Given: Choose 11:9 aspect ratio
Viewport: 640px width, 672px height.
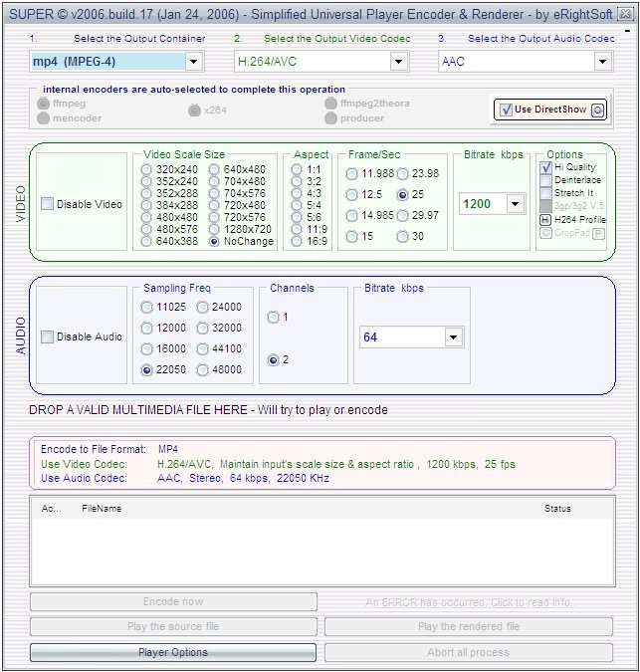Looking at the screenshot, I should click(297, 229).
